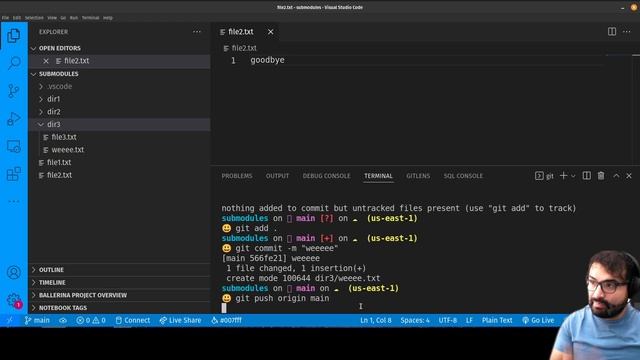Viewport: 640px width, 360px height.
Task: Click the terminal input cursor line
Action: click(x=224, y=308)
